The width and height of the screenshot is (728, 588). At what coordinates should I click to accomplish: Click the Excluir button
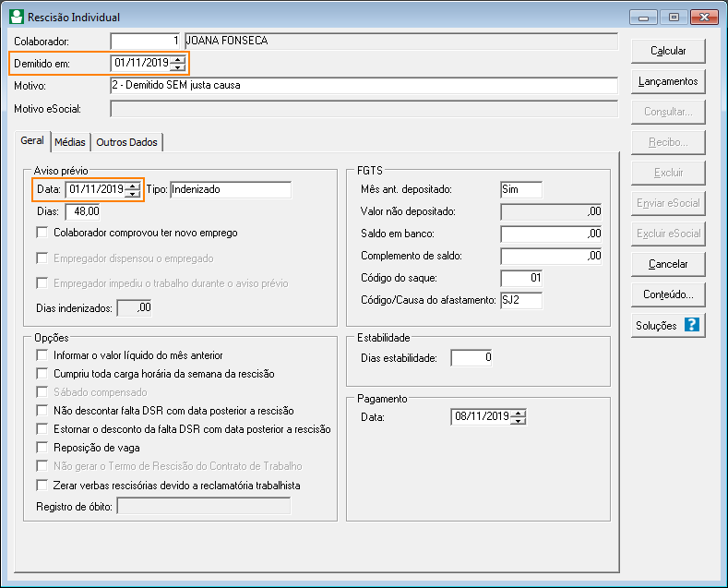668,173
